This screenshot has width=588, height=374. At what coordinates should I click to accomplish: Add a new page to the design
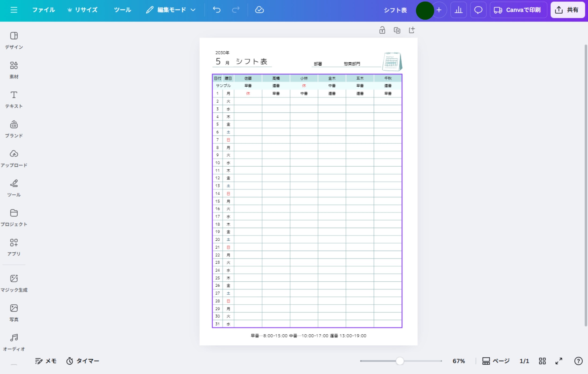pyautogui.click(x=412, y=30)
